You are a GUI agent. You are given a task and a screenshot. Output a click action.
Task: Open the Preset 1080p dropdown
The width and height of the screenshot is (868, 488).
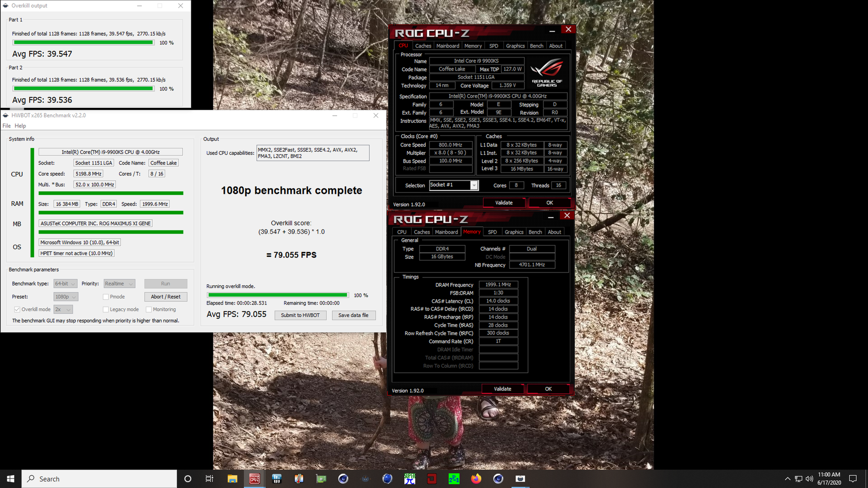coord(66,297)
